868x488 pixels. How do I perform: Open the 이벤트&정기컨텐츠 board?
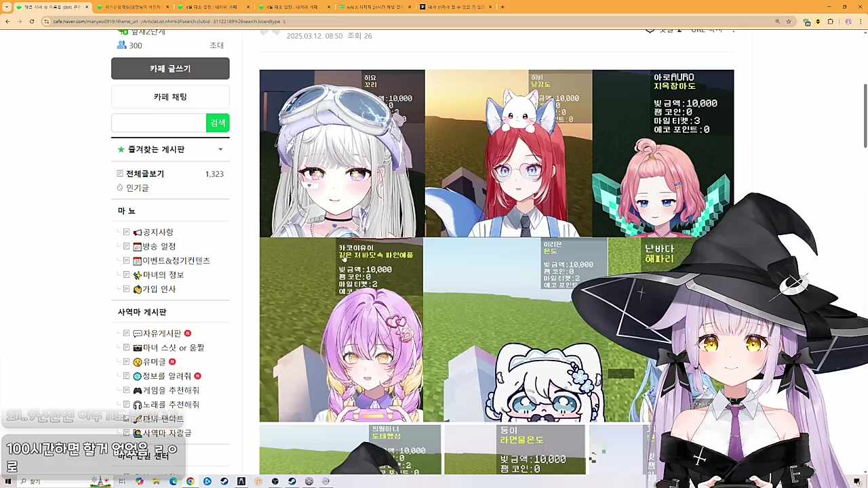click(x=176, y=261)
